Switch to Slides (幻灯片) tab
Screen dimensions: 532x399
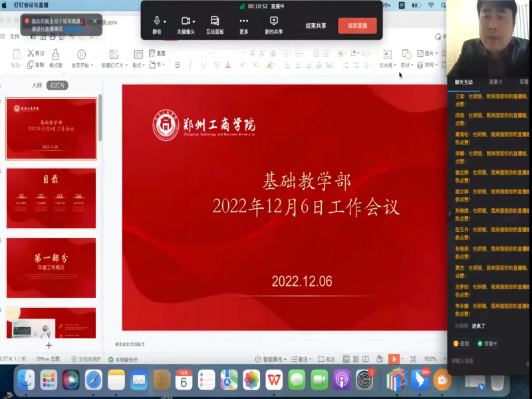click(x=57, y=85)
